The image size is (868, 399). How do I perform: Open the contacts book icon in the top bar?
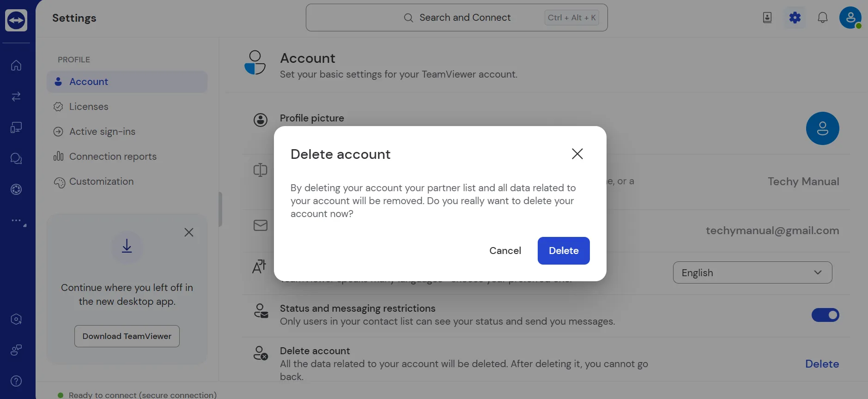click(x=767, y=18)
